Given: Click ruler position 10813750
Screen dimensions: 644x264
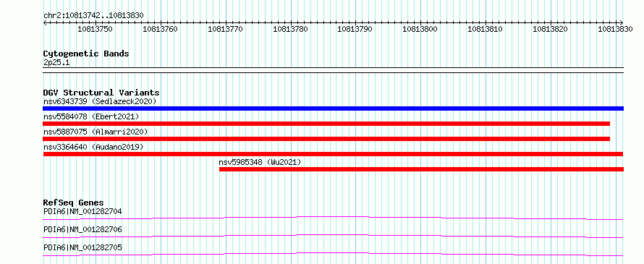Looking at the screenshot, I should [95, 29].
